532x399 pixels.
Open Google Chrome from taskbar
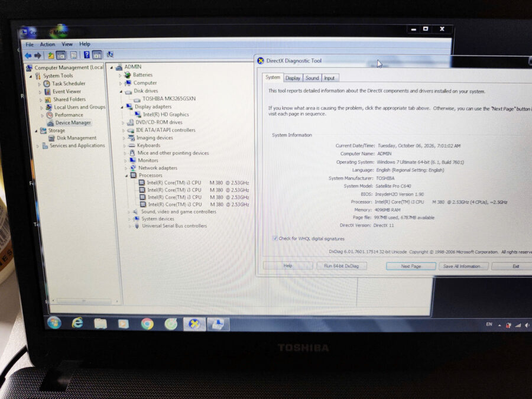147,324
